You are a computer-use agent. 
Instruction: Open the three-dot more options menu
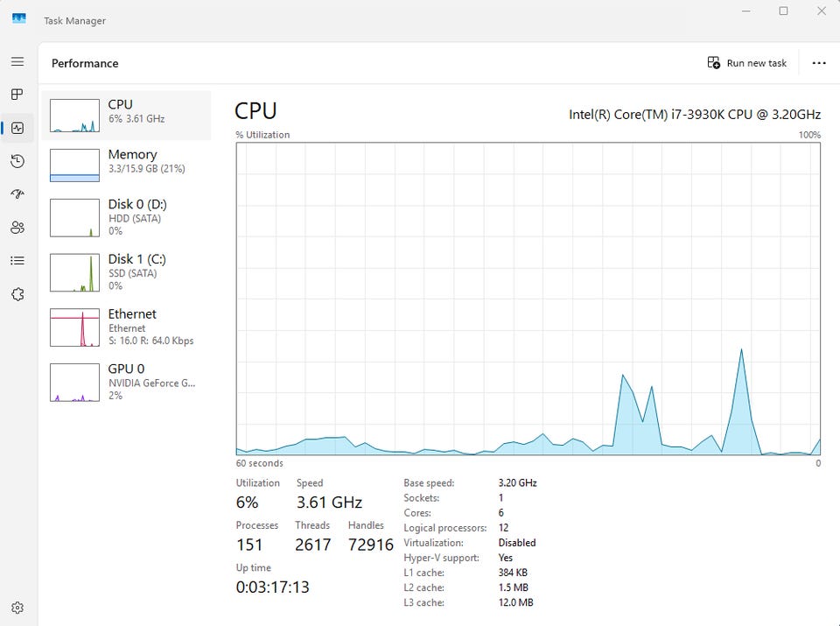click(x=819, y=63)
